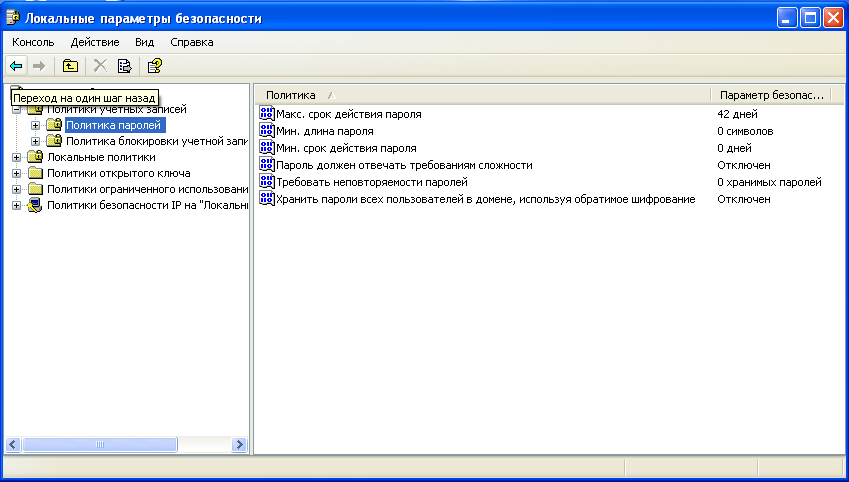Click the icon beside Требовать неповторяемости паролей
Image resolution: width=849 pixels, height=482 pixels.
[x=267, y=181]
